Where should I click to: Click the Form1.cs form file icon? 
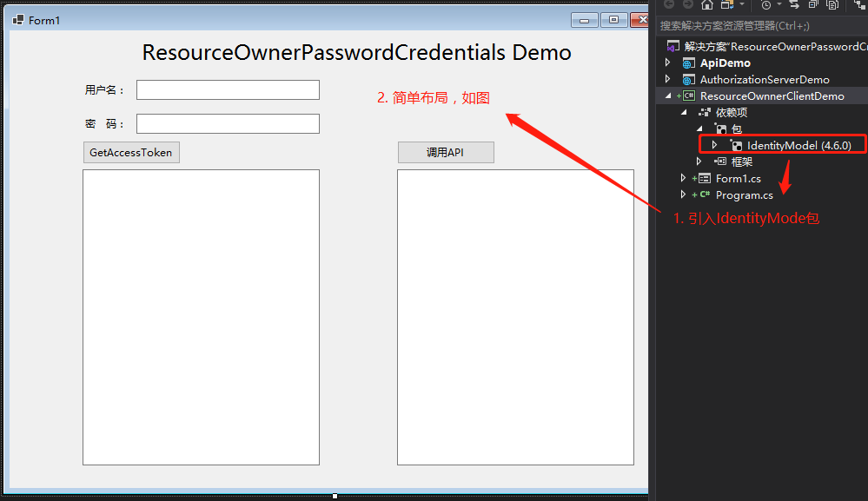pyautogui.click(x=704, y=178)
